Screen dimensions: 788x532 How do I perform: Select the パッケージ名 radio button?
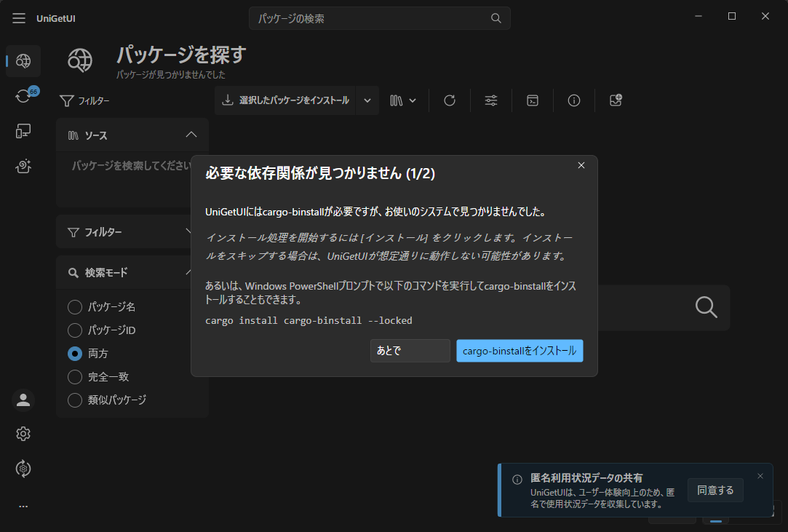75,306
